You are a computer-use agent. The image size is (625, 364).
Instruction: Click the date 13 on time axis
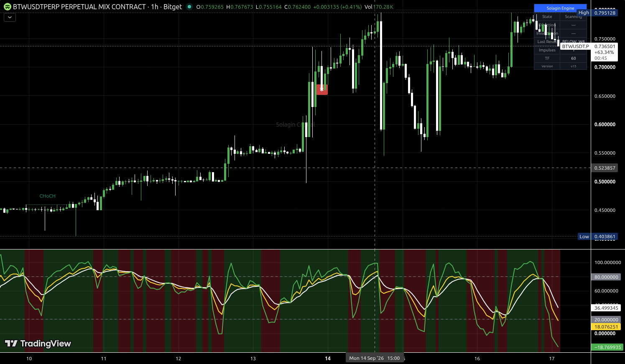click(x=253, y=359)
